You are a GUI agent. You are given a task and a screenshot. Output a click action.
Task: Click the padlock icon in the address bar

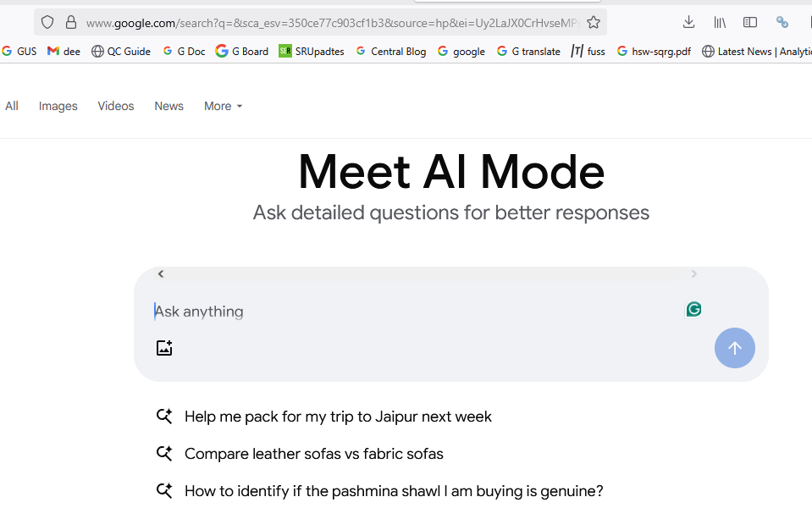tap(71, 22)
